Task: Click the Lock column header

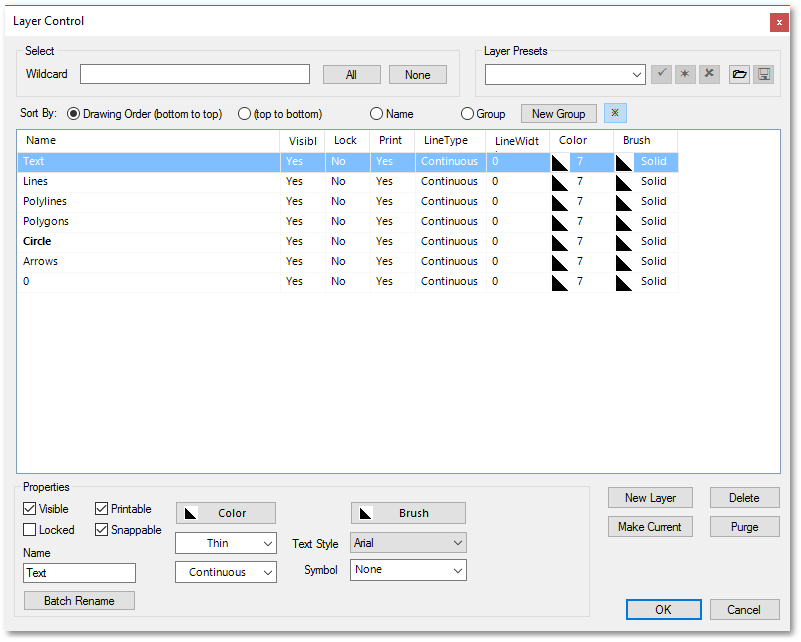Action: (x=347, y=140)
